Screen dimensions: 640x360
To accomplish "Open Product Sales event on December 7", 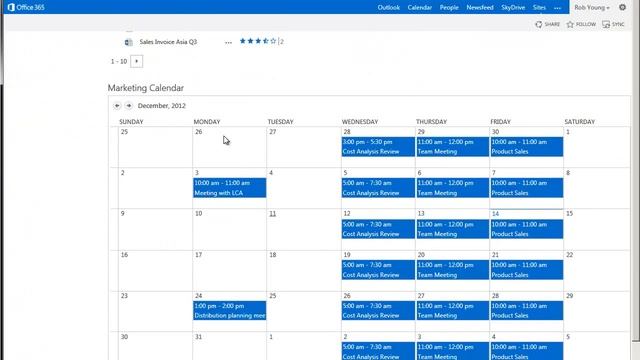I will pos(527,188).
